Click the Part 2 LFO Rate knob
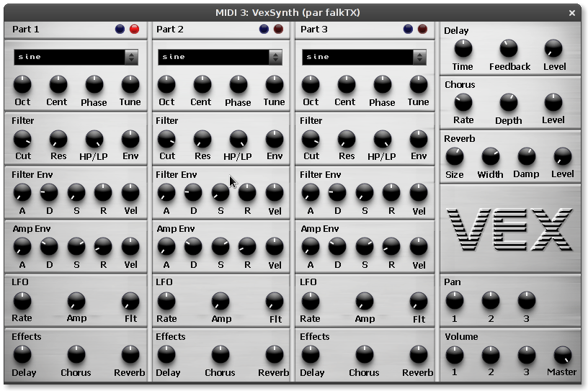The width and height of the screenshot is (588, 391). pyautogui.click(x=166, y=301)
